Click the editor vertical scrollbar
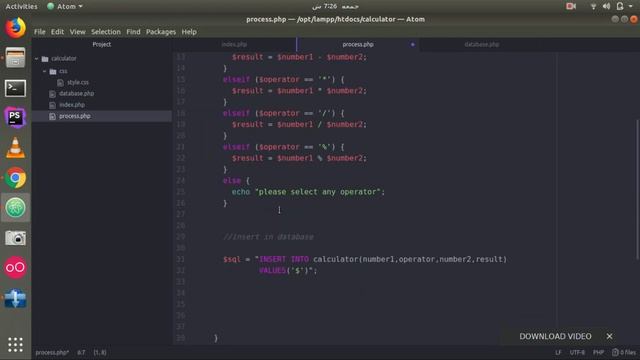 (x=637, y=189)
